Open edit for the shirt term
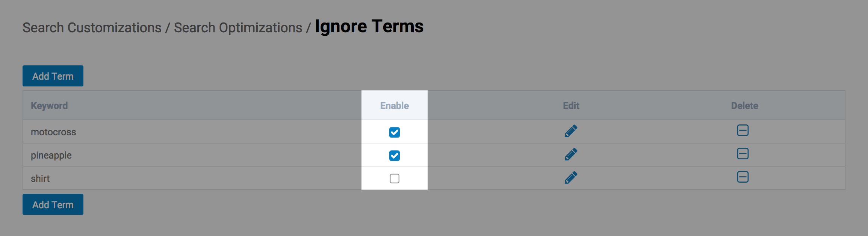This screenshot has height=236, width=868. click(571, 178)
